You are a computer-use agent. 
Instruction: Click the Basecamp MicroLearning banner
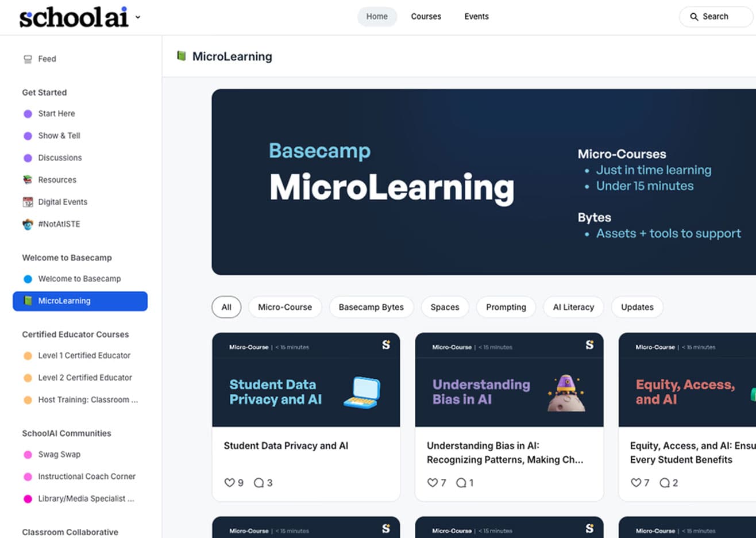tap(484, 182)
